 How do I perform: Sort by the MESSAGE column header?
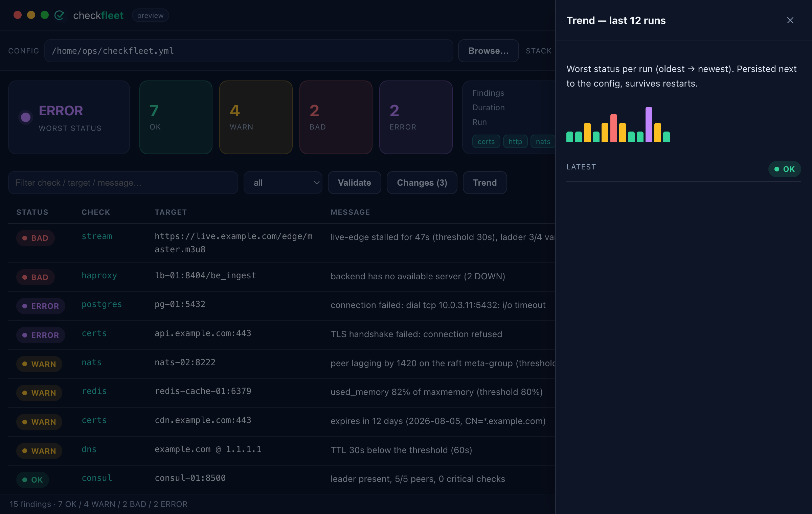tap(350, 212)
